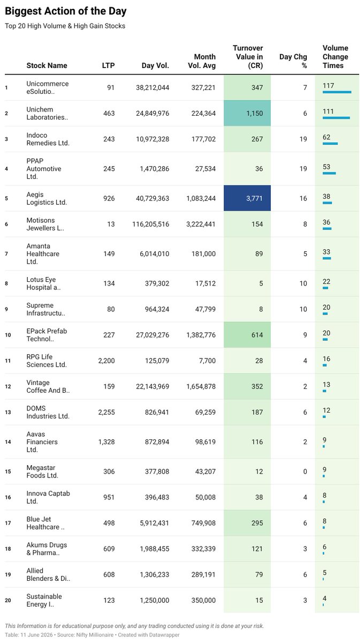This screenshot has width=364, height=643.
Task: Click the Day Chg % column header
Action: click(293, 61)
